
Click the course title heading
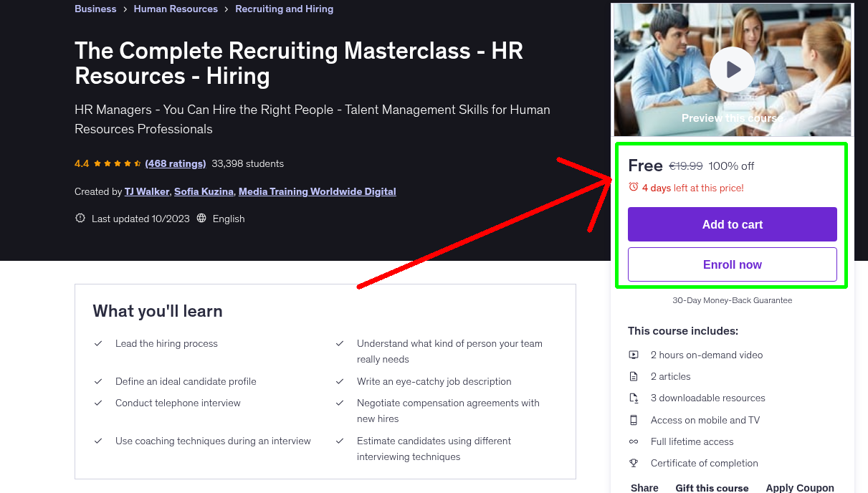pyautogui.click(x=299, y=63)
